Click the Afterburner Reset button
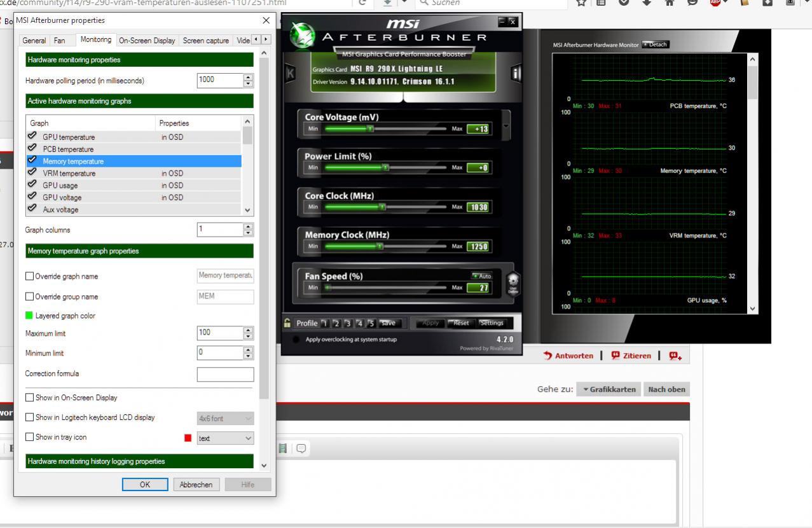 point(461,323)
